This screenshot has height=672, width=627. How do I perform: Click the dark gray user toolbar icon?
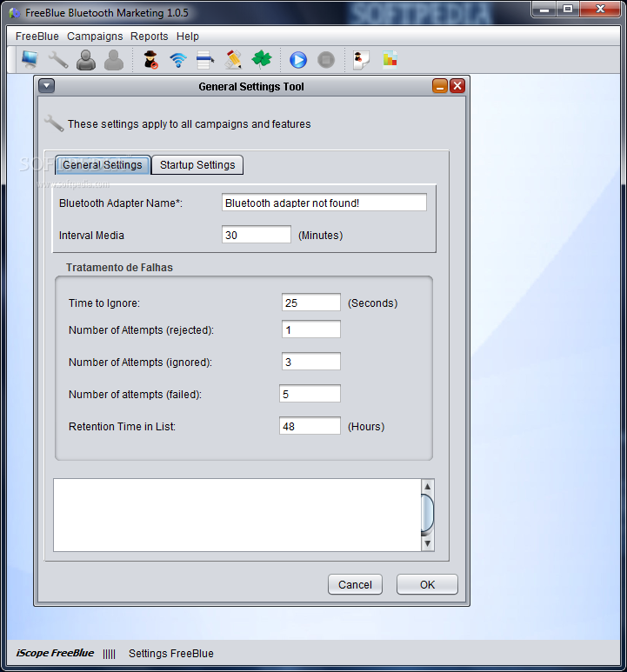coord(86,60)
